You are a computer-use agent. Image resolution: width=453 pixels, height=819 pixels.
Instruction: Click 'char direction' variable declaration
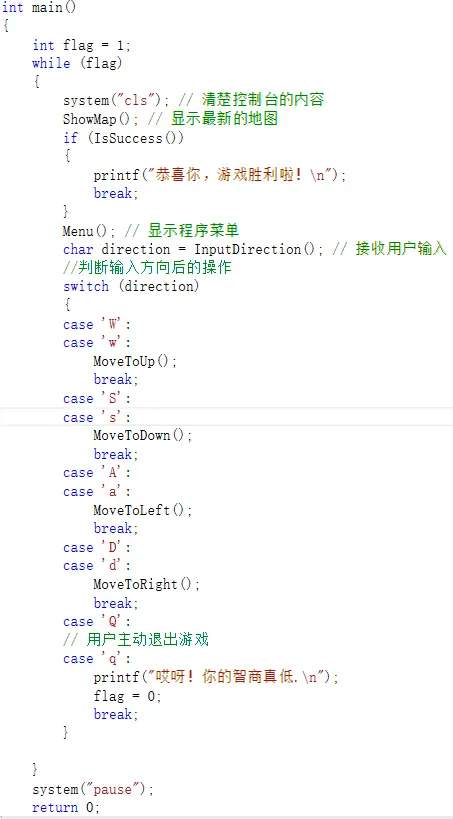click(x=117, y=249)
